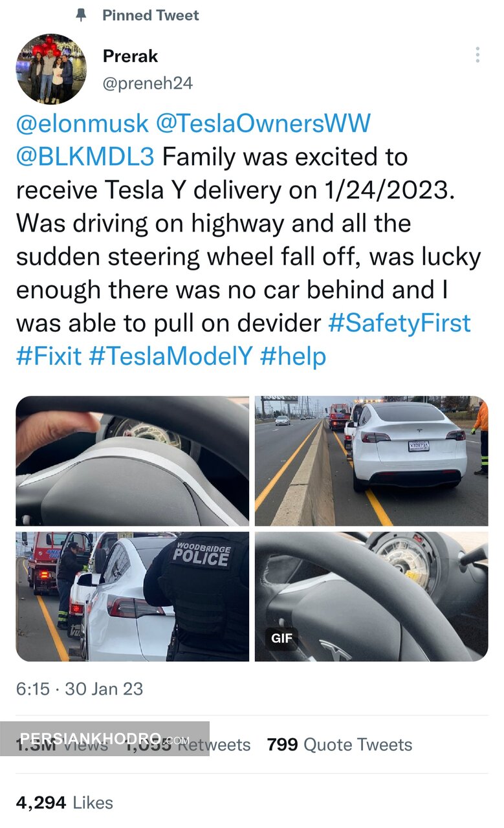
Task: Open the @BLKMDL3 mention
Action: point(85,157)
